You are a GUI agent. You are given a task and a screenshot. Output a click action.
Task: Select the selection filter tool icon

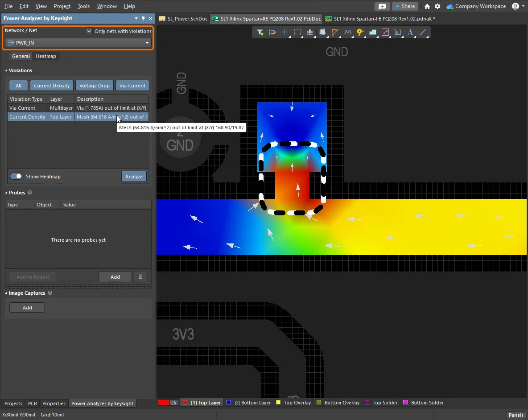[x=260, y=33]
